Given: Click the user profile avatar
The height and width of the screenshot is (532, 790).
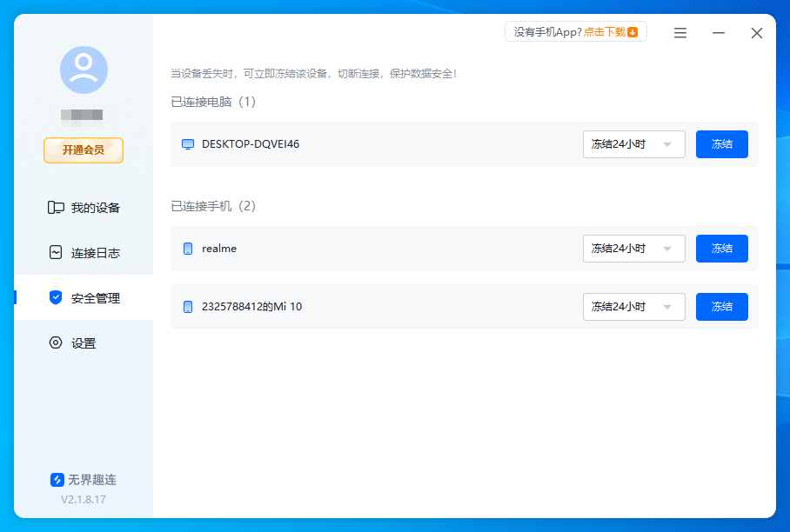Looking at the screenshot, I should click(x=84, y=70).
